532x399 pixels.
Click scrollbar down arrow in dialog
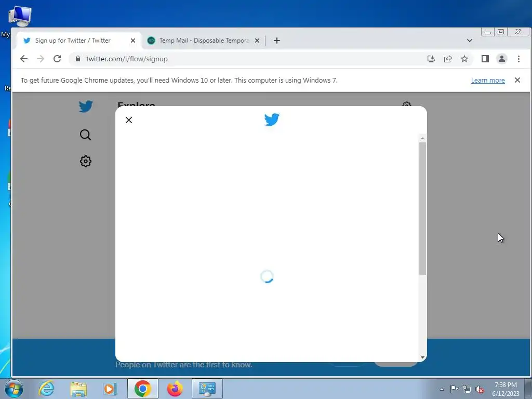pos(422,357)
